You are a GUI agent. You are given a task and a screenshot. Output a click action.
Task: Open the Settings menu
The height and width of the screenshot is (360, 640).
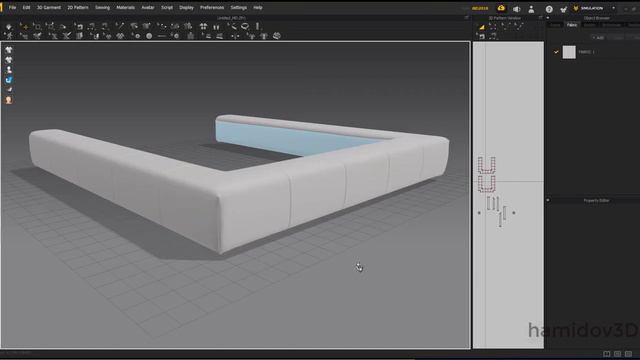point(238,7)
